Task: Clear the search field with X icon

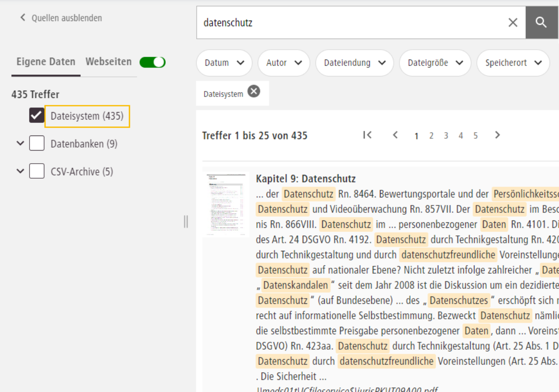Action: tap(513, 23)
